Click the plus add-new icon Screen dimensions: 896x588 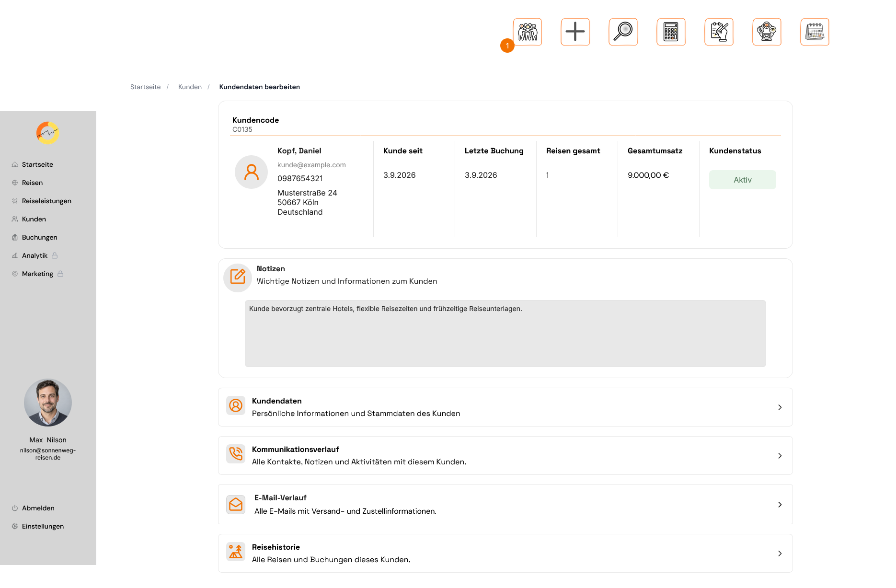click(575, 32)
